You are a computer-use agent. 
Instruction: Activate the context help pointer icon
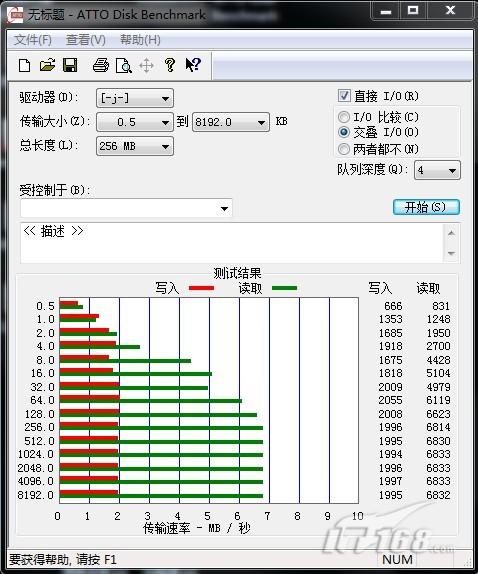tap(193, 65)
